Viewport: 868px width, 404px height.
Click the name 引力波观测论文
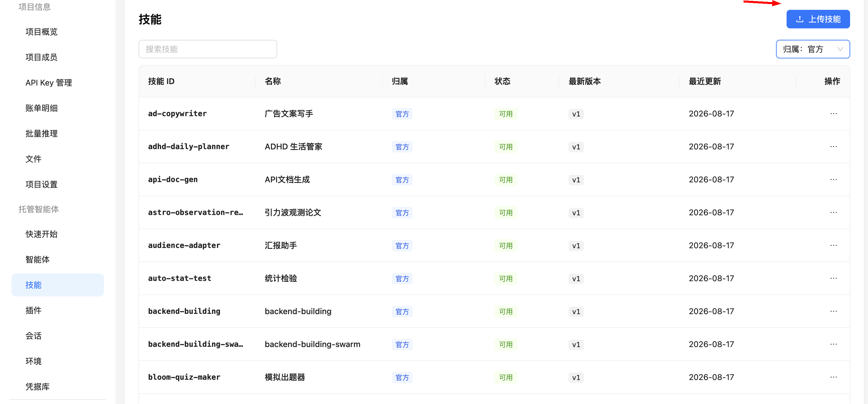click(x=293, y=212)
